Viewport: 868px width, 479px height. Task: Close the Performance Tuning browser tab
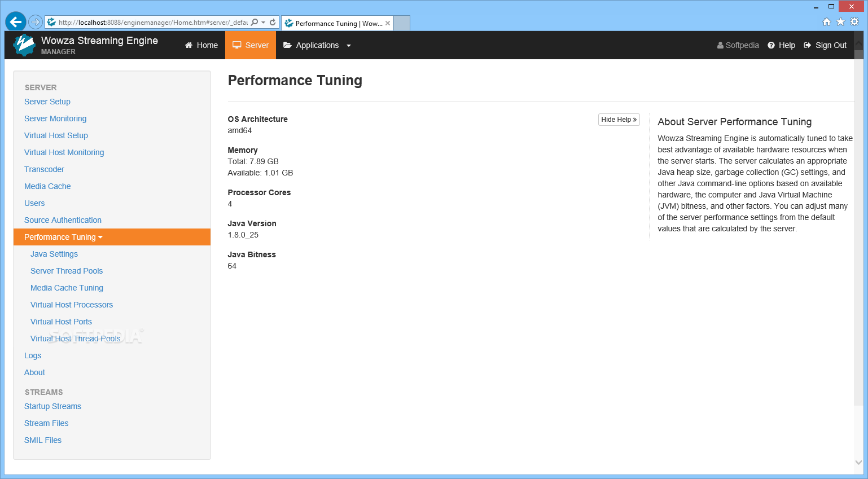(x=388, y=23)
